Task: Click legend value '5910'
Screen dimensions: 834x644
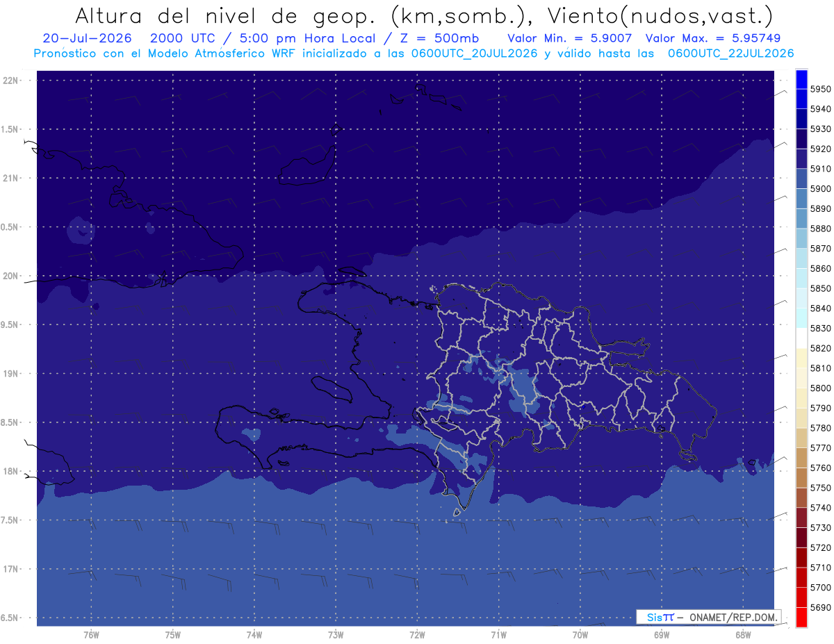Action: click(821, 169)
